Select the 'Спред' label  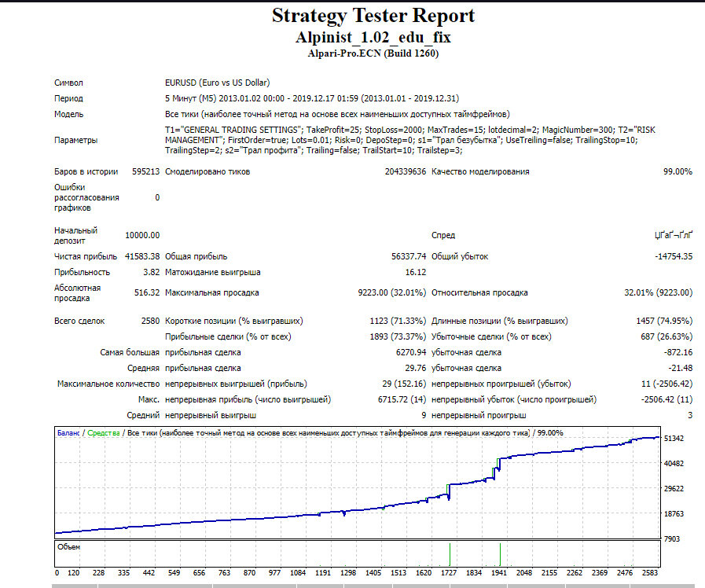click(x=443, y=236)
